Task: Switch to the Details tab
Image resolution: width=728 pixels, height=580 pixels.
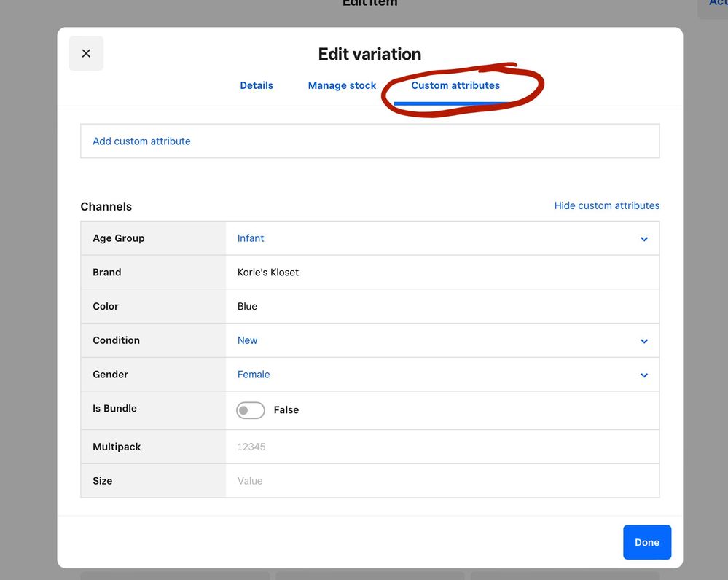Action: click(x=257, y=85)
